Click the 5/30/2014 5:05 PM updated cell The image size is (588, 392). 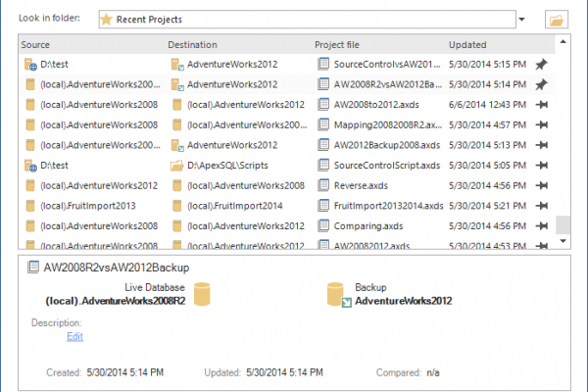[487, 166]
